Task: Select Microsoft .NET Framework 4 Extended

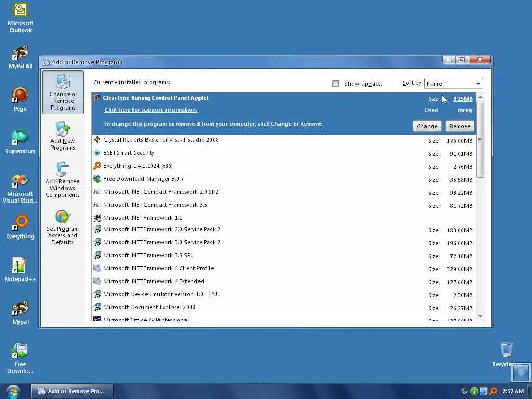Action: 284,281
